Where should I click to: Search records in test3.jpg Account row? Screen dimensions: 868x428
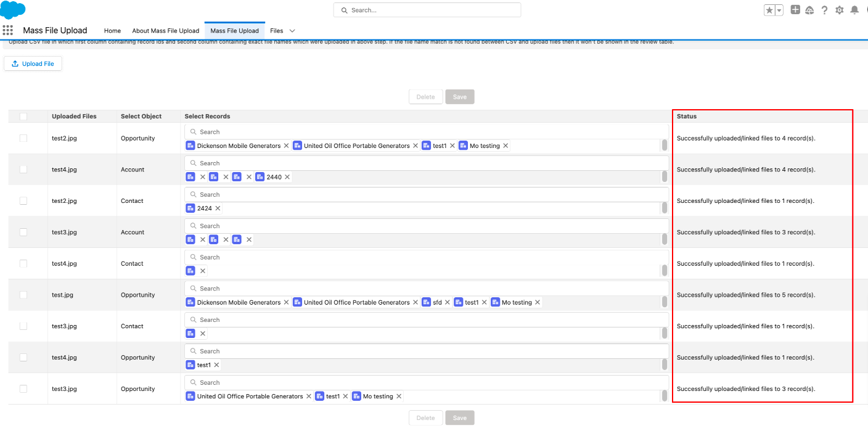tap(427, 226)
